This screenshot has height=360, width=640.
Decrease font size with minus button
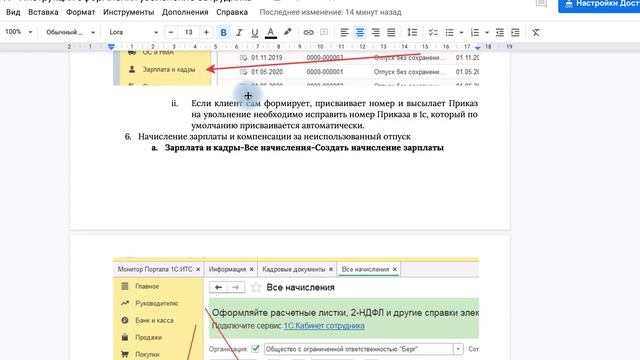171,32
